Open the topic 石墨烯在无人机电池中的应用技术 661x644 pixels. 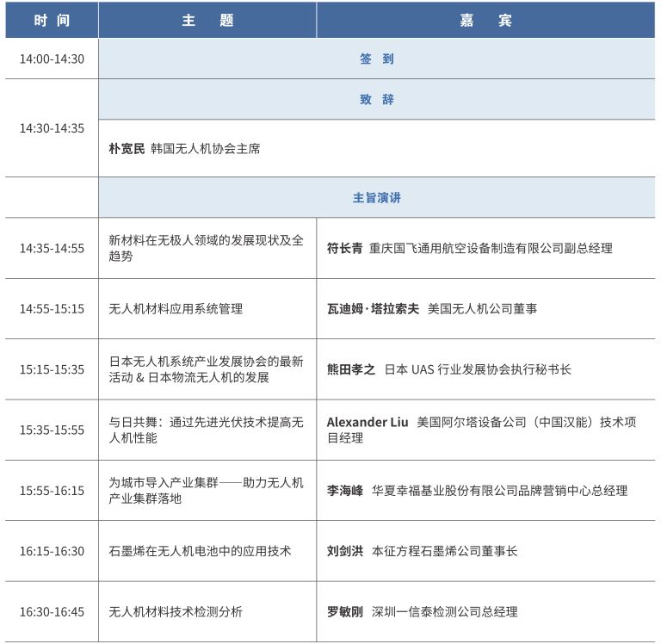coord(200,551)
